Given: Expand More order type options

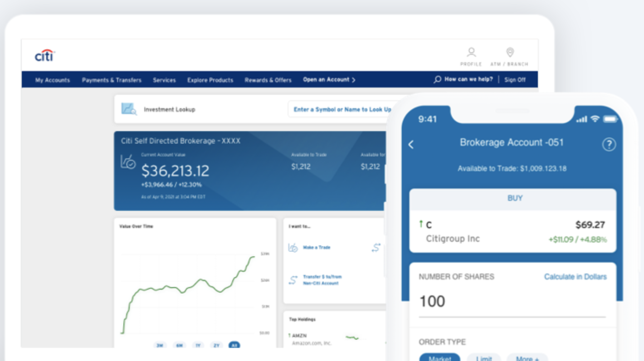Looking at the screenshot, I should pos(527,358).
